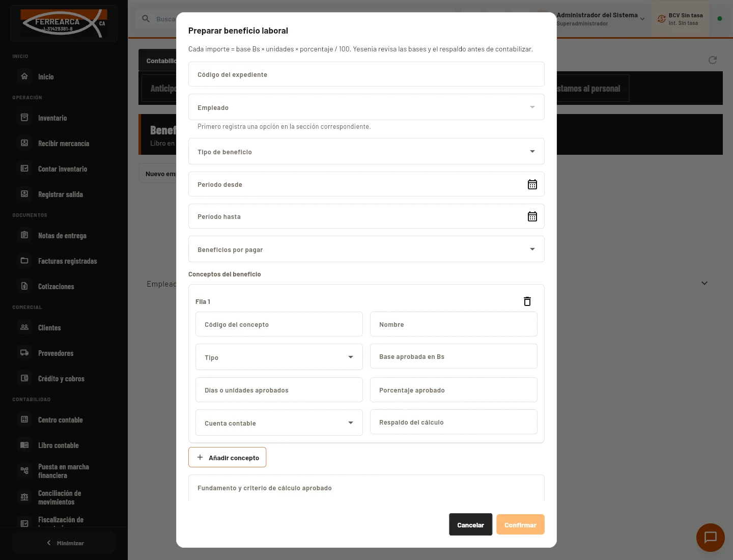Open the Tipo de beneficio dropdown
Screen dimensions: 733x560
366,151
